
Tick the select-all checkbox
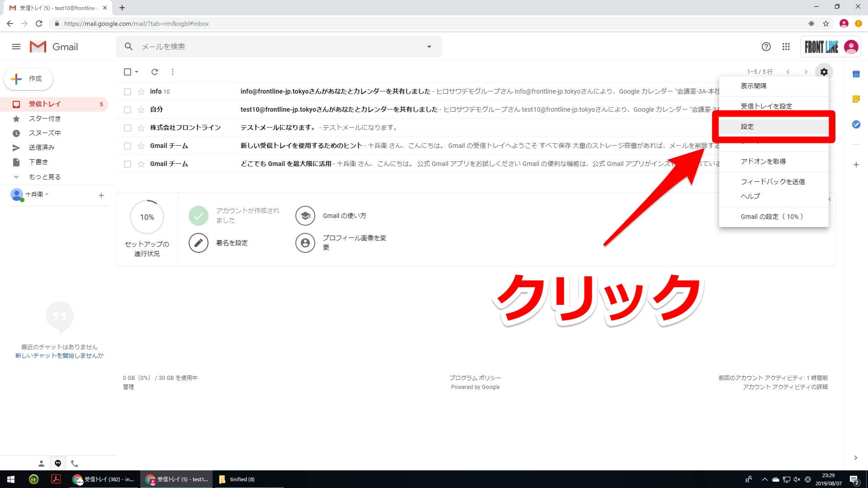(128, 72)
